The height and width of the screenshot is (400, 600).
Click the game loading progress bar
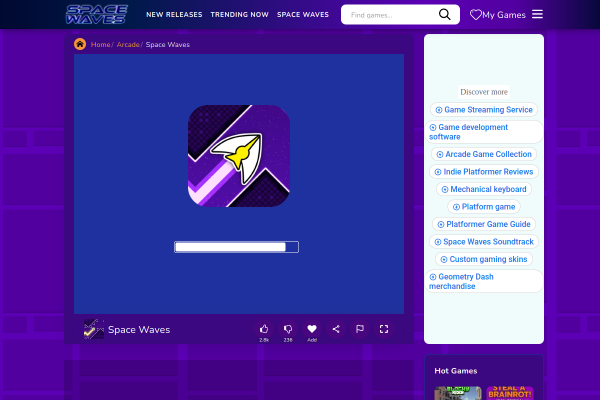(x=237, y=246)
